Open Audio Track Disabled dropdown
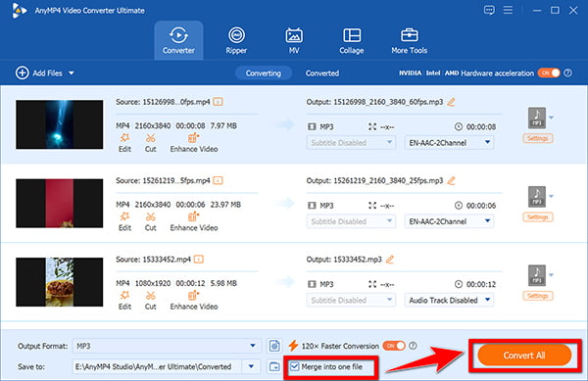The image size is (588, 381). coord(449,300)
